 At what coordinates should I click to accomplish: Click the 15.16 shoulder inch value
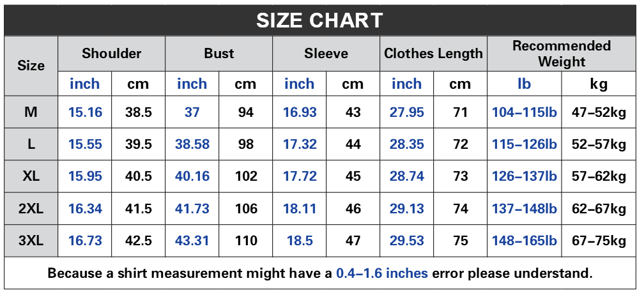click(x=85, y=112)
